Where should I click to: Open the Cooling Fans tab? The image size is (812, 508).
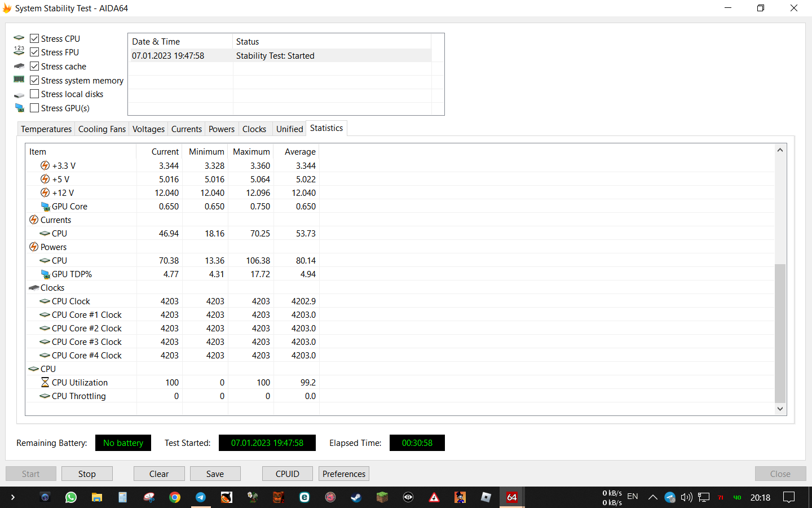tap(102, 129)
